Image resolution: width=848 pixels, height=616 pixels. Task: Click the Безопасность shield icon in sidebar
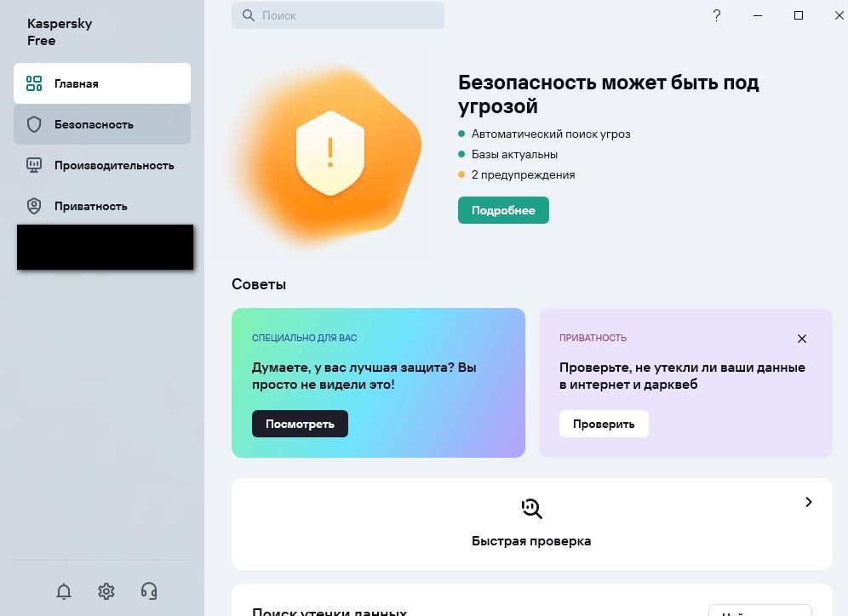(34, 124)
